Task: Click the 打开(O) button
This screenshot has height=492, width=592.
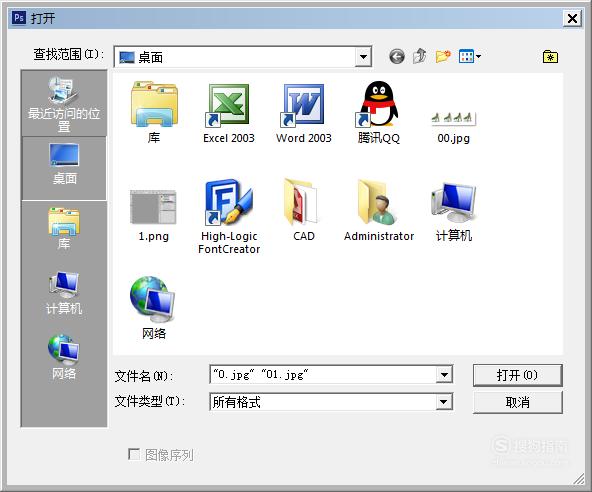Action: (518, 375)
